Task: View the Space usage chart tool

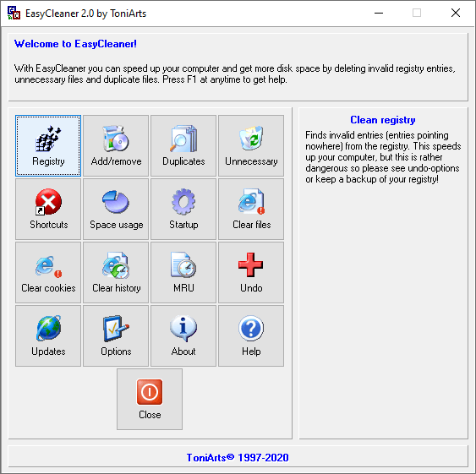Action: click(x=116, y=209)
